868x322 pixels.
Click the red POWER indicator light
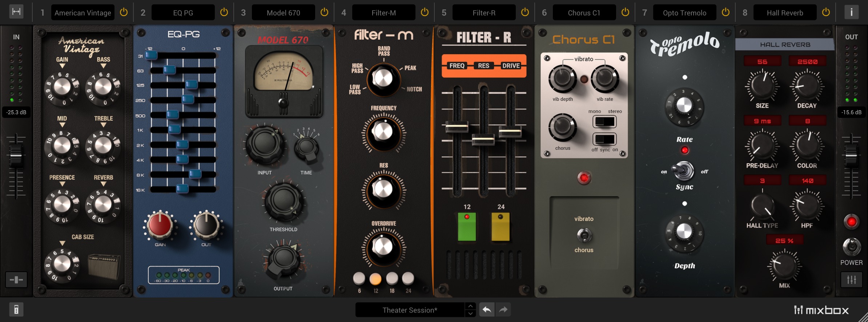[x=851, y=222]
